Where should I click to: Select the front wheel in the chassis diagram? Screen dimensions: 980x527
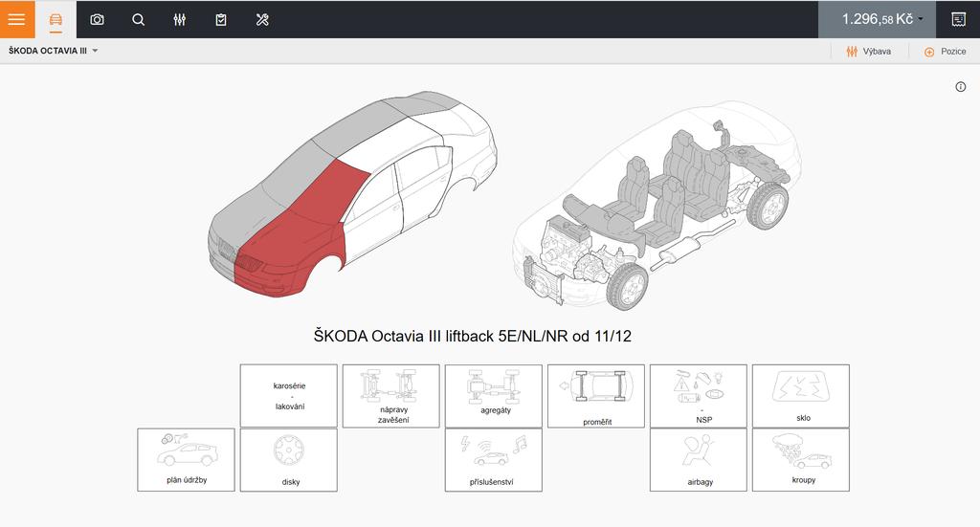pos(628,286)
